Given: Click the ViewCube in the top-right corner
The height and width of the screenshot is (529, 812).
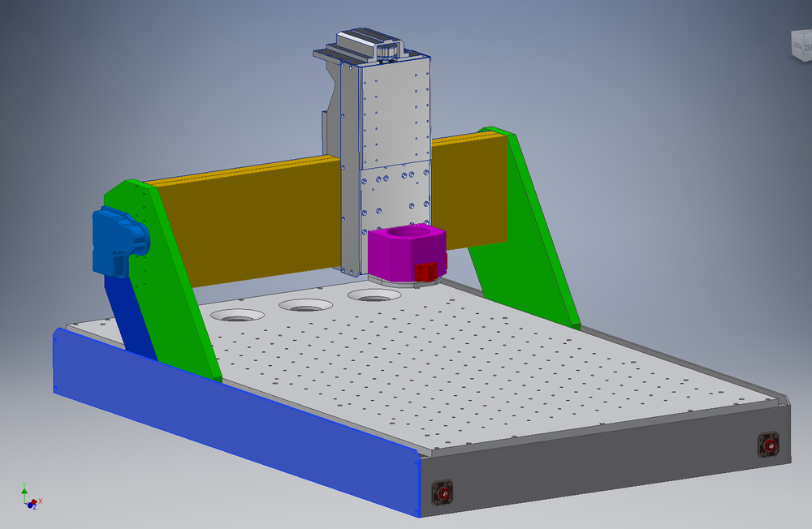Looking at the screenshot, I should (801, 45).
